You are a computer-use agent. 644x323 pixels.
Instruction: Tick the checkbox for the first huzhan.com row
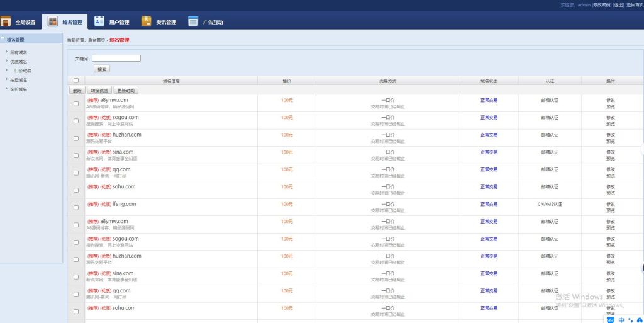point(76,138)
